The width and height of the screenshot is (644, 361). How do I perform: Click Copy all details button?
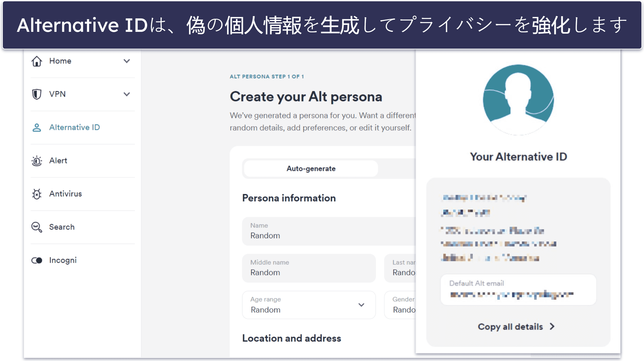click(x=516, y=327)
